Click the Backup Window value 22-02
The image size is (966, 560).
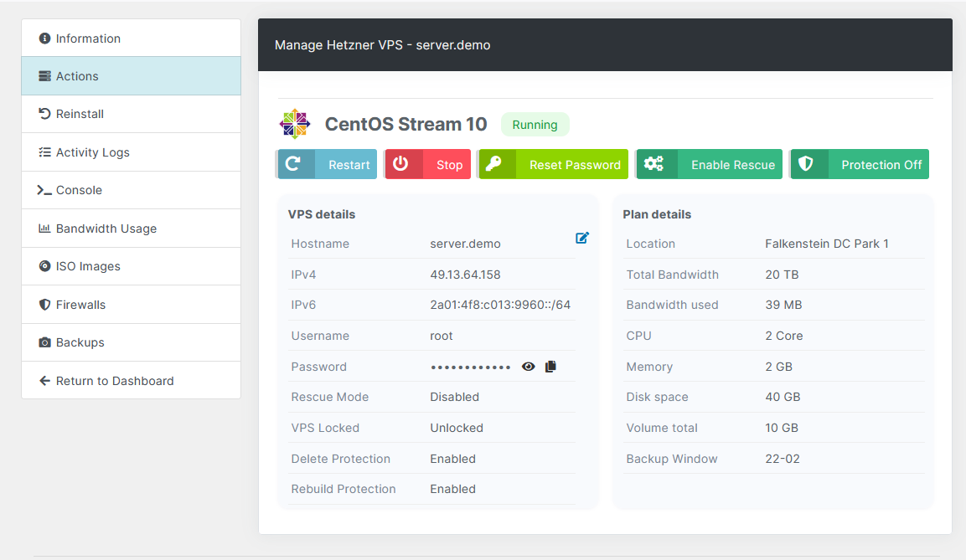tap(783, 459)
